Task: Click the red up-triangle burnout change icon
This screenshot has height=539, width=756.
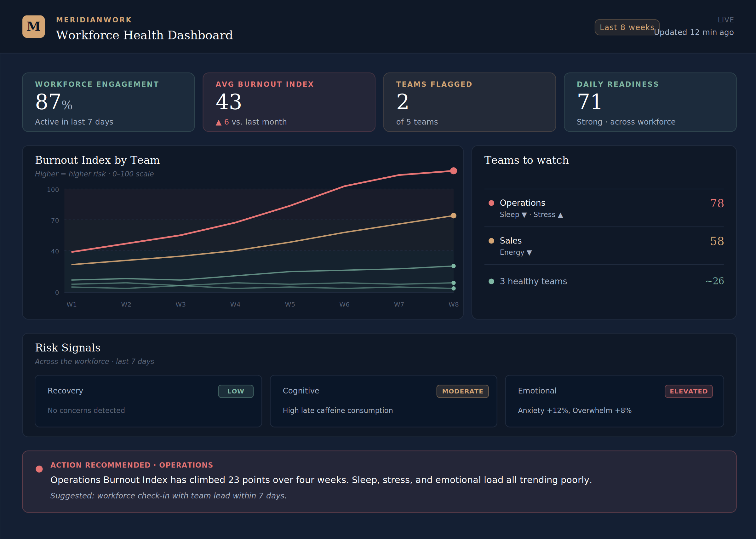Action: [x=218, y=123]
